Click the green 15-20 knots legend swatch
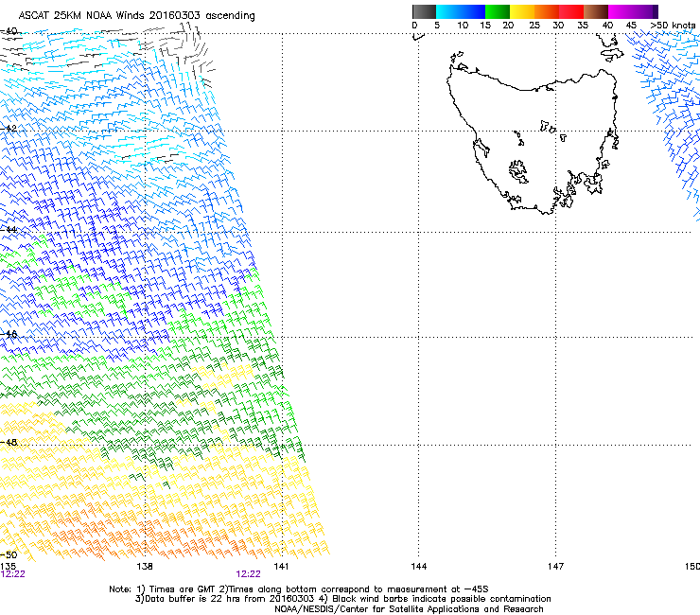This screenshot has width=700, height=615. tap(498, 11)
